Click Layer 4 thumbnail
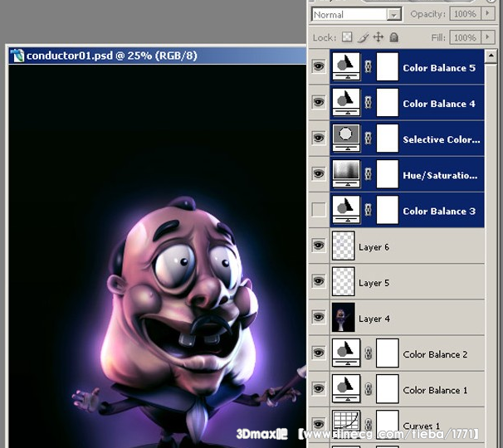Screen dimensions: 503x448 (x=344, y=318)
